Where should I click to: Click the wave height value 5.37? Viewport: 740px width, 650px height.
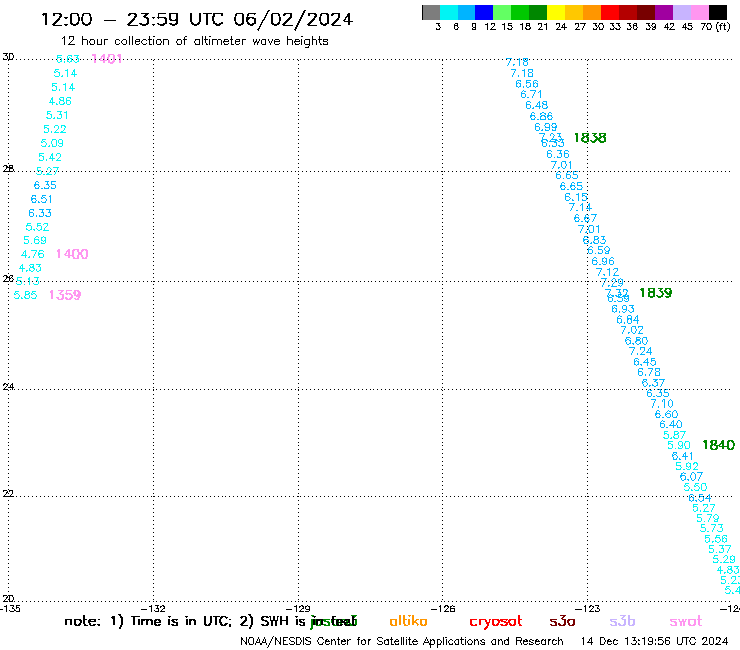[720, 549]
